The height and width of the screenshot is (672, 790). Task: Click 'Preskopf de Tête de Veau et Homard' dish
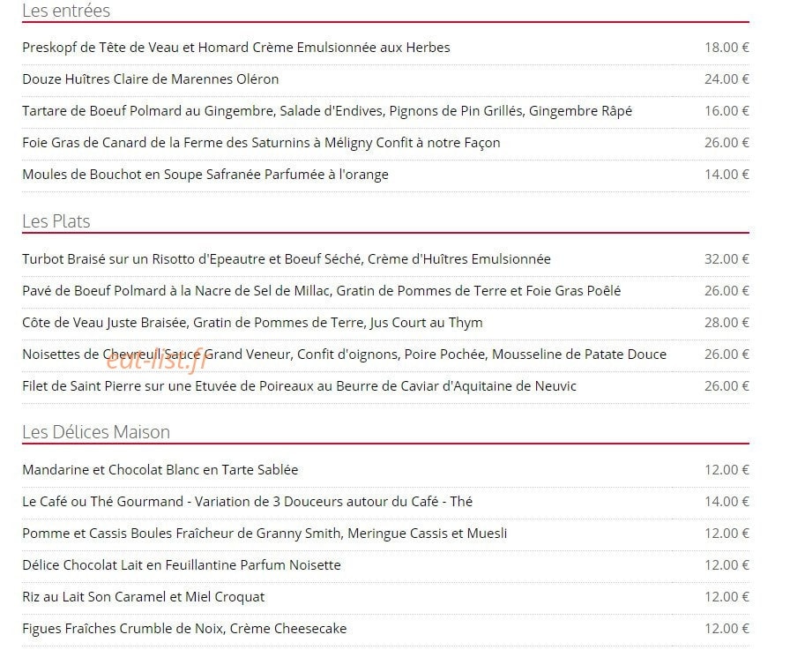pyautogui.click(x=235, y=48)
